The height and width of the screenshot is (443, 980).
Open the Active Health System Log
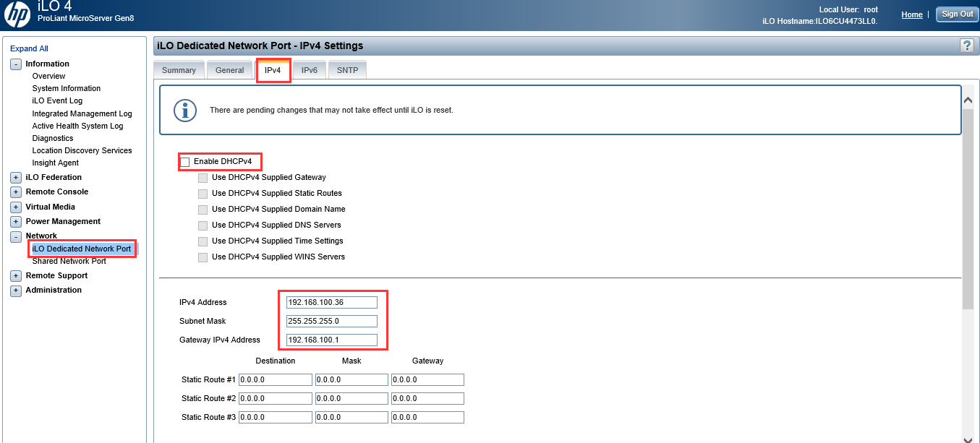(77, 126)
